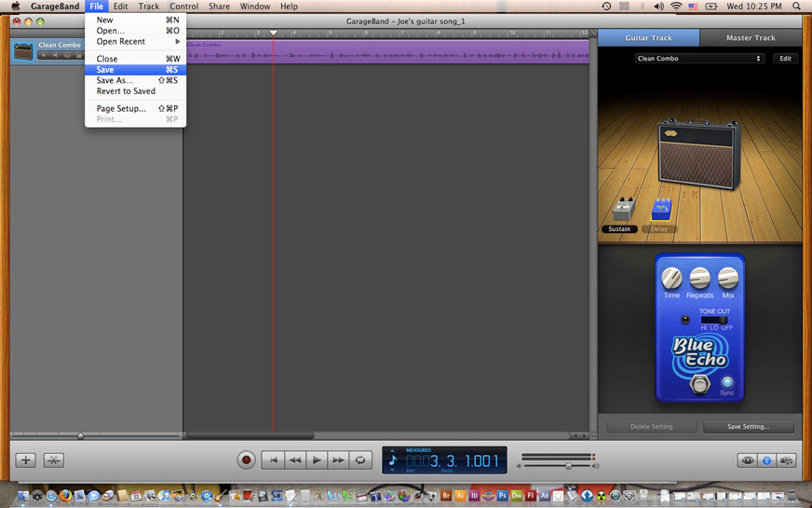Open the Track Editor scissors button

click(54, 460)
